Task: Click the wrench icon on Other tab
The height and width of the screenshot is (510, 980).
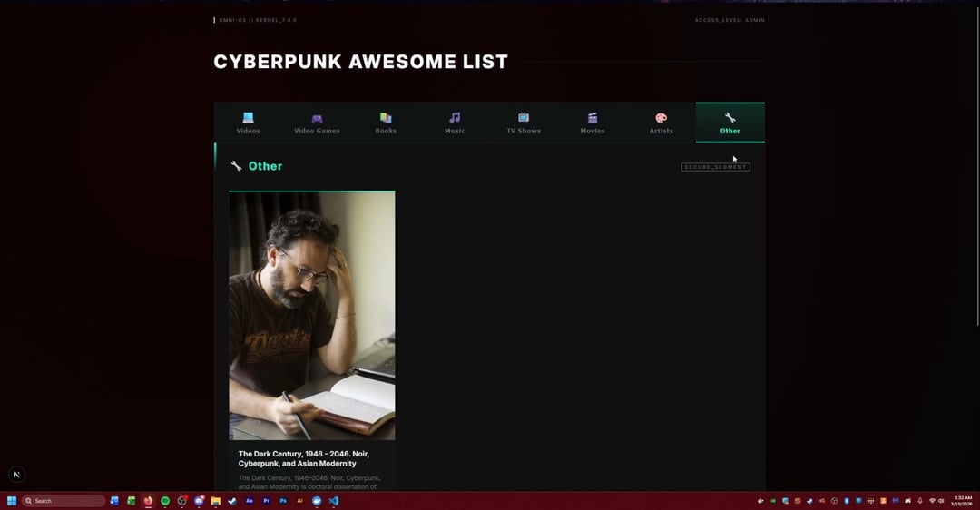Action: pos(730,118)
